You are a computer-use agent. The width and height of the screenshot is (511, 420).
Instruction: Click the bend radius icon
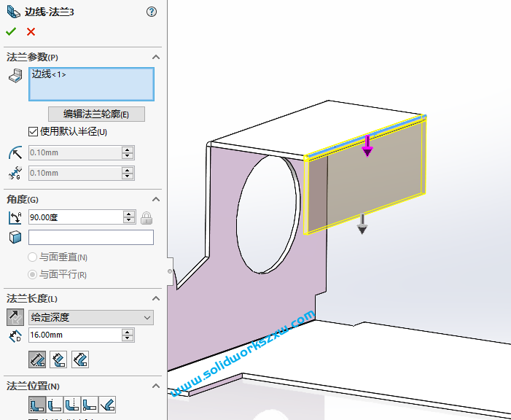(15, 152)
